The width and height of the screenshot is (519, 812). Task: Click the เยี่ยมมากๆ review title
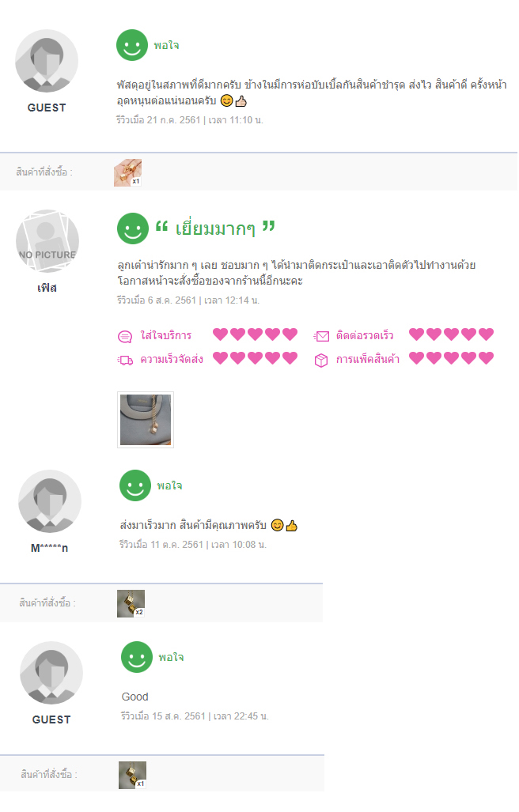tap(215, 228)
